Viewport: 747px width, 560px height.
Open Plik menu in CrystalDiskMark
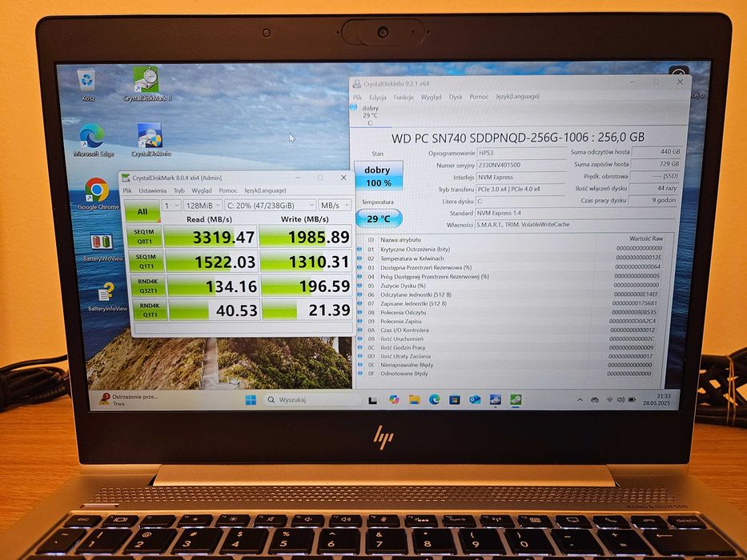(127, 190)
